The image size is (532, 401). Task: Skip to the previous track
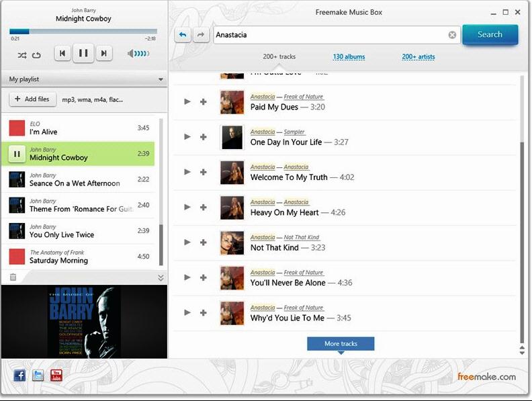tap(62, 53)
